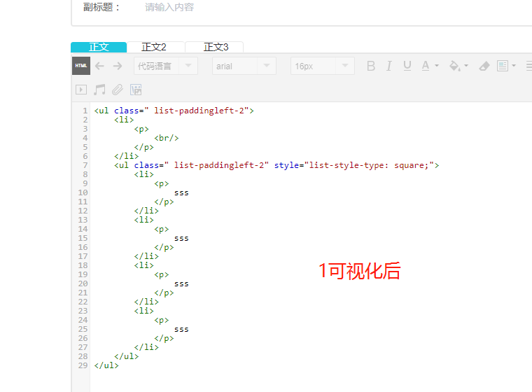Click line 1 ul class code
The image size is (532, 392).
(x=174, y=111)
